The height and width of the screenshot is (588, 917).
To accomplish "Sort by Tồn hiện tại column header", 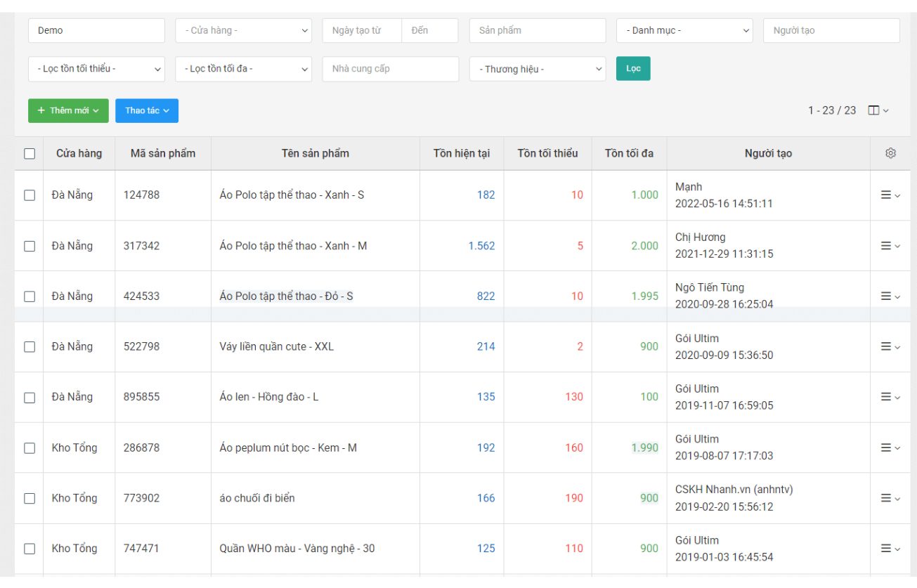I will (462, 153).
